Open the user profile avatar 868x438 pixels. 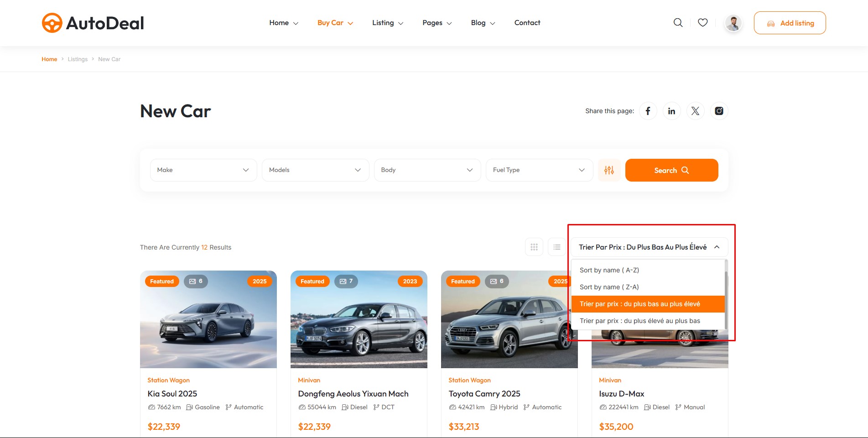click(733, 23)
